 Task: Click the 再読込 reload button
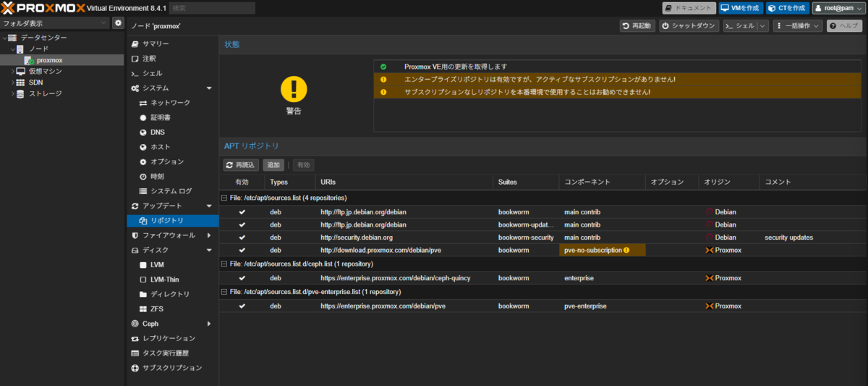click(241, 165)
